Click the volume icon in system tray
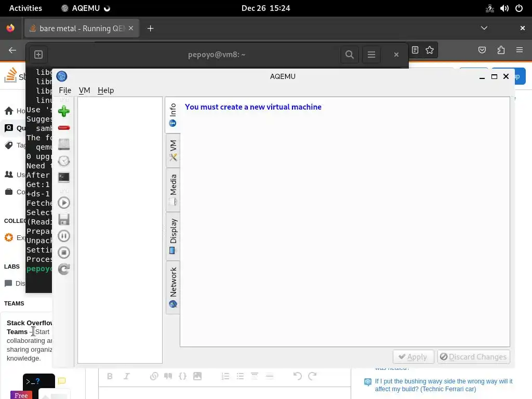The width and height of the screenshot is (532, 399). coord(504,8)
